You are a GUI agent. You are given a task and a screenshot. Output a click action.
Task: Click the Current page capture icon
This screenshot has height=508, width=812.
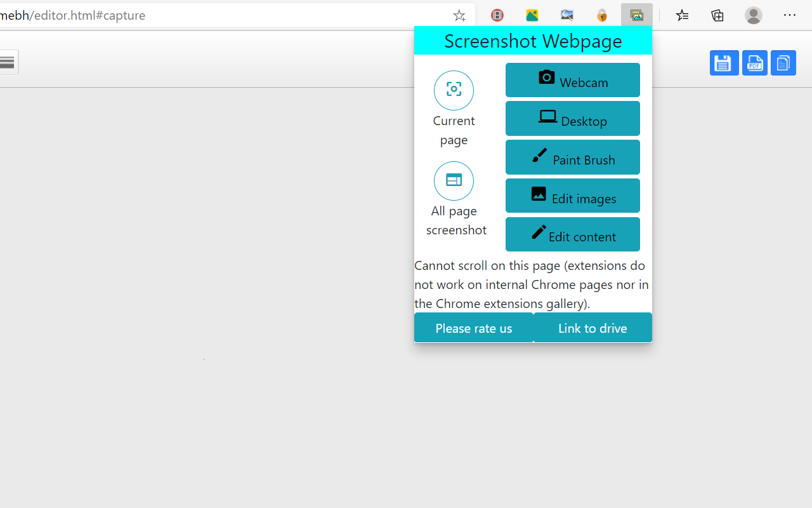pyautogui.click(x=454, y=90)
